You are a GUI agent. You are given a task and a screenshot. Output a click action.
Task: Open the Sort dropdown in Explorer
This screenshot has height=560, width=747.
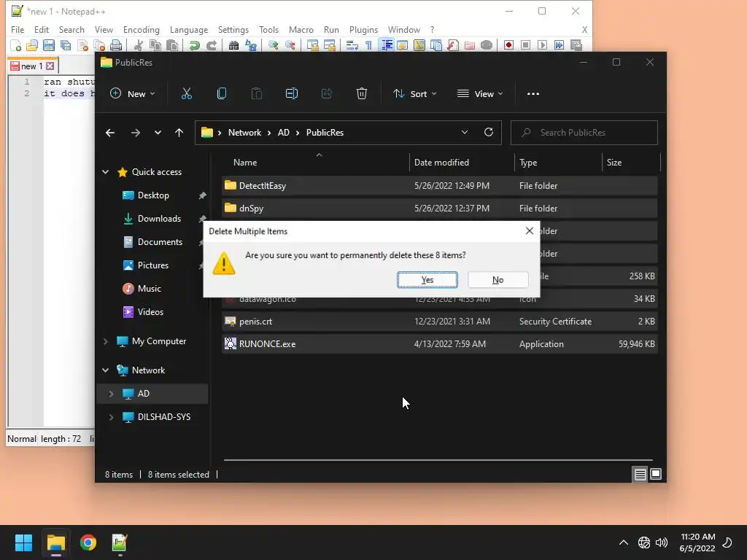(x=414, y=94)
